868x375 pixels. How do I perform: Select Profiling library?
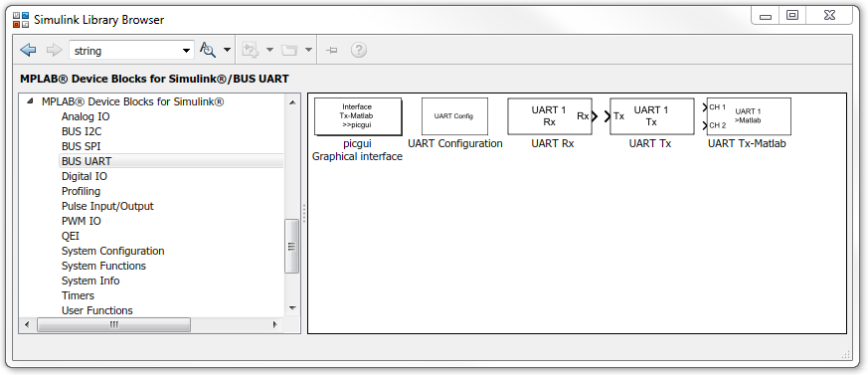(81, 191)
